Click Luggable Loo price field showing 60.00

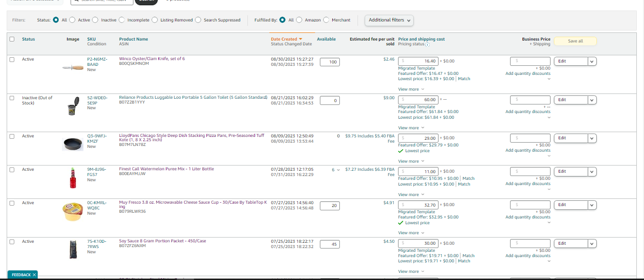click(x=418, y=99)
